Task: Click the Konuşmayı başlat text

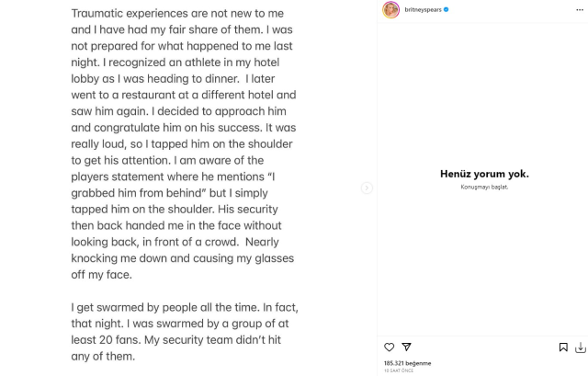Action: tap(484, 187)
